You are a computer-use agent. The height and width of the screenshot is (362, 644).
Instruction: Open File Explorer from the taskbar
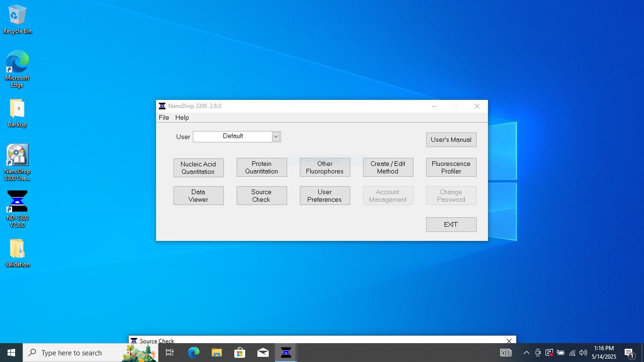(x=216, y=353)
